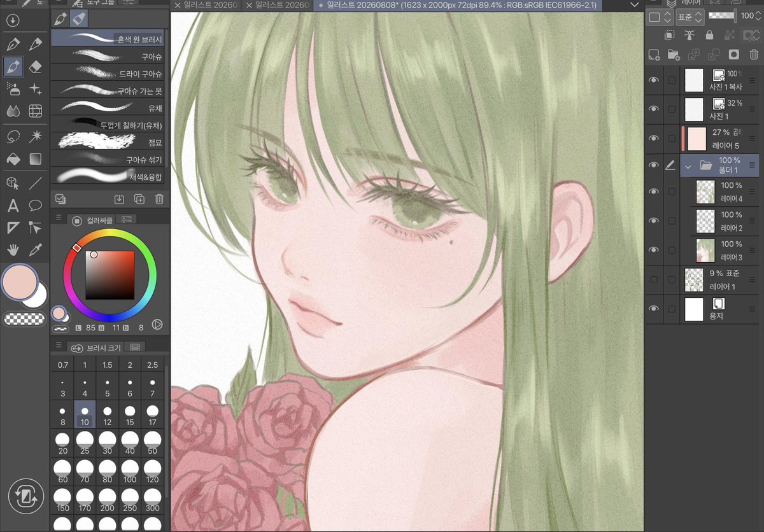The width and height of the screenshot is (764, 532).
Task: Hide the 용지 paper layer
Action: pyautogui.click(x=653, y=309)
